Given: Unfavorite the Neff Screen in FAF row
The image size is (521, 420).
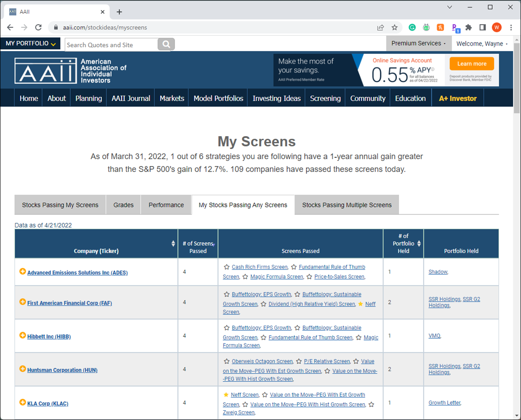Looking at the screenshot, I should tap(361, 304).
